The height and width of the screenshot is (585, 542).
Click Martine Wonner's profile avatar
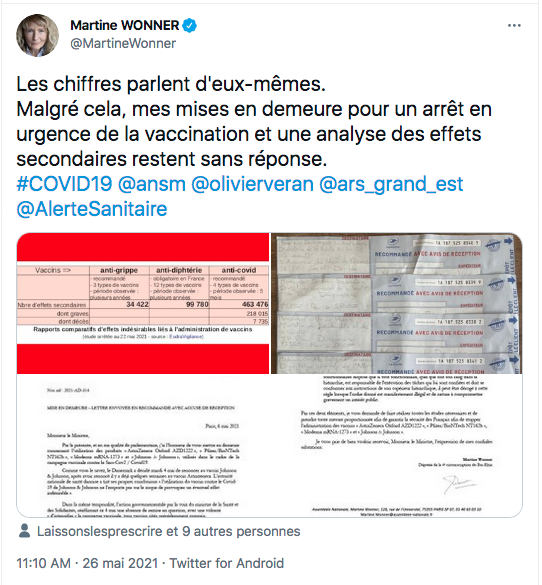(x=37, y=35)
